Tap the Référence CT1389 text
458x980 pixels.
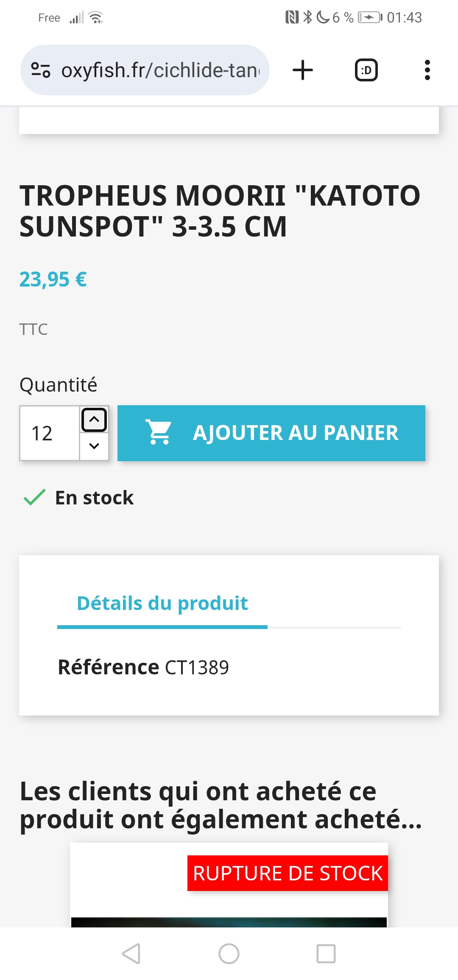click(x=143, y=667)
